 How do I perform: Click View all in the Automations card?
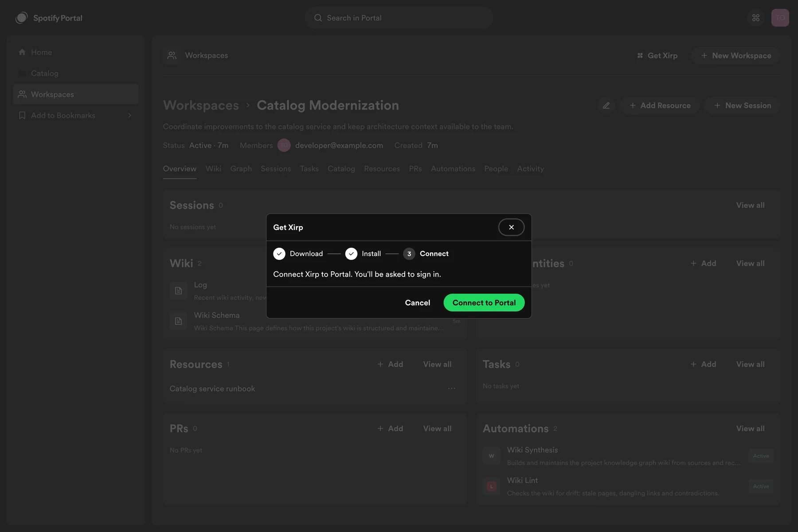pos(750,429)
